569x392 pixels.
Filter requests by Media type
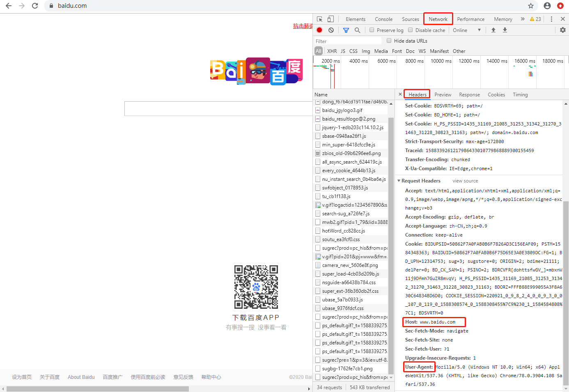tap(381, 51)
